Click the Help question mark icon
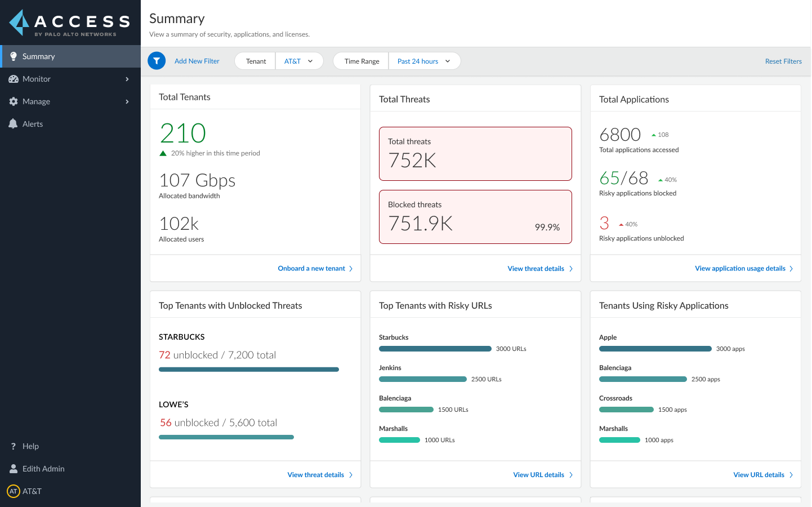This screenshot has height=507, width=812. click(x=14, y=446)
